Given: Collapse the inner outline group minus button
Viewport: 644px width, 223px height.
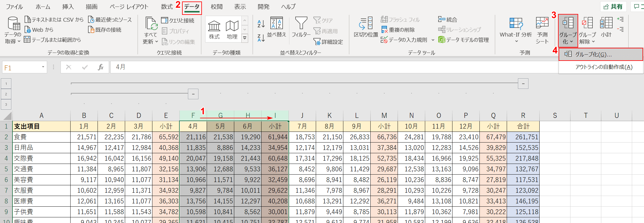Looking at the screenshot, I should click(x=193, y=94).
